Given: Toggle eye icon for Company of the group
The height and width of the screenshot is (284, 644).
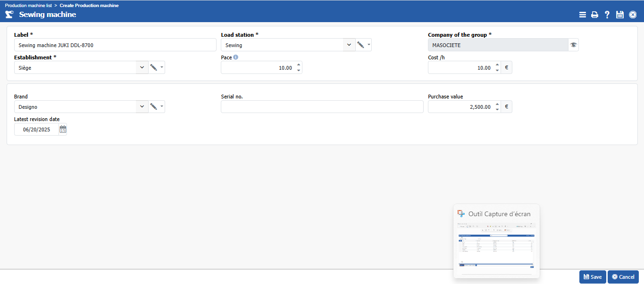Looking at the screenshot, I should [573, 45].
